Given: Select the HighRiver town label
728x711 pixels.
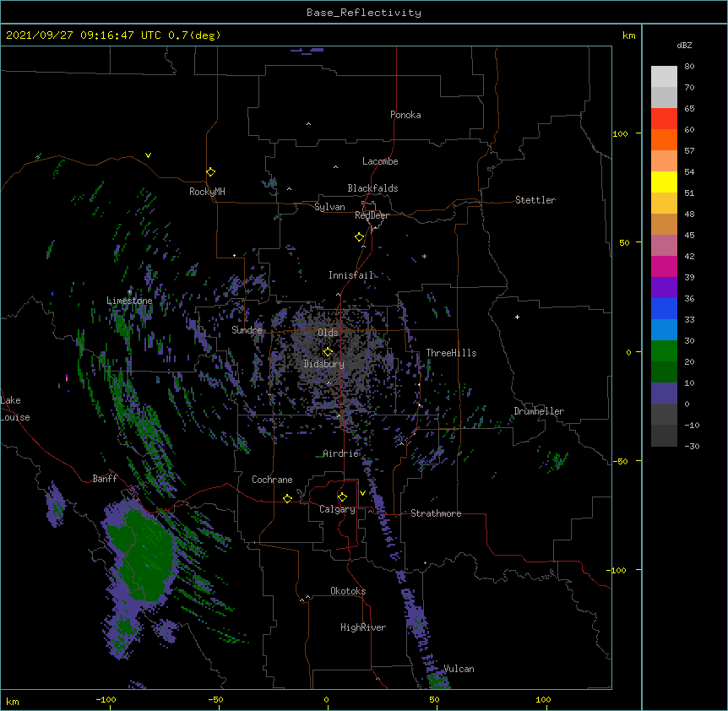Looking at the screenshot, I should (363, 627).
